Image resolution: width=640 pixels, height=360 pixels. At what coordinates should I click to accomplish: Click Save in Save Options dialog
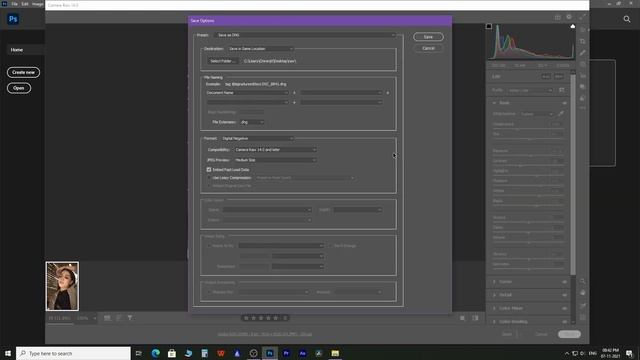428,37
